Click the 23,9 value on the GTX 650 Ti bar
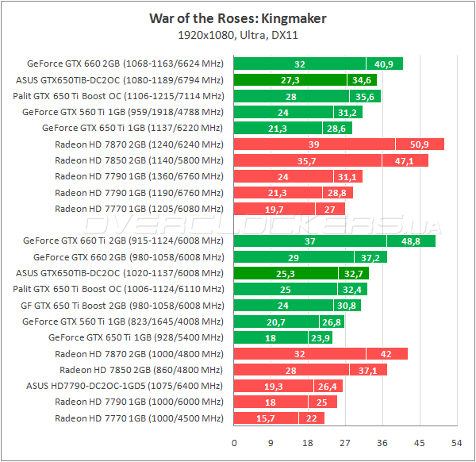The width and height of the screenshot is (476, 462). [x=320, y=337]
